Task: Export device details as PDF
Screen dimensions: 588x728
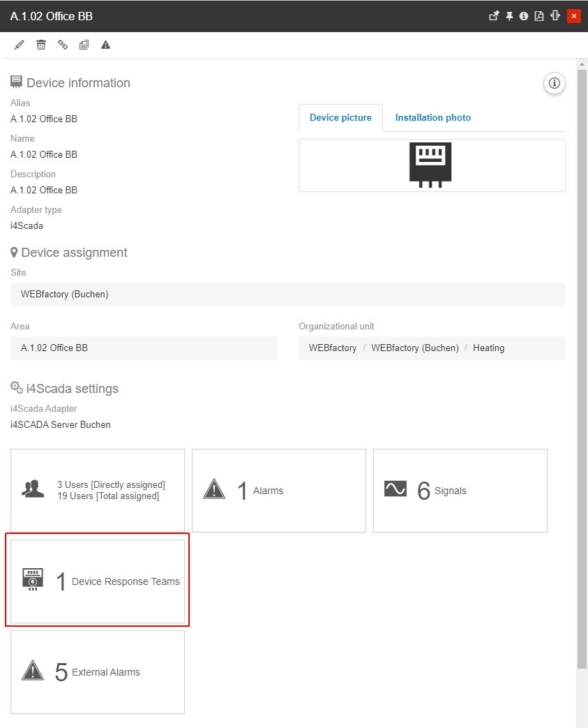Action: click(539, 16)
